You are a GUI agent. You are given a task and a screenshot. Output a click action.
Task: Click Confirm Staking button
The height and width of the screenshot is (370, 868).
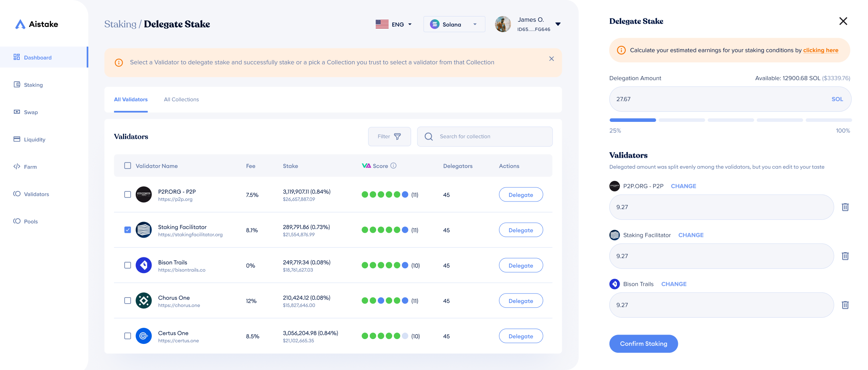coord(643,344)
